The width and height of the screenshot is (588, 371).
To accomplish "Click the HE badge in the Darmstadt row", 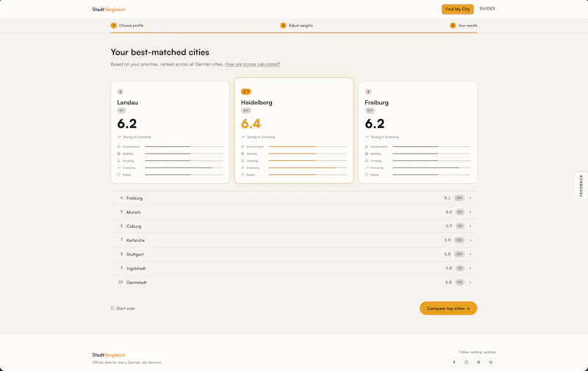I will click(460, 282).
